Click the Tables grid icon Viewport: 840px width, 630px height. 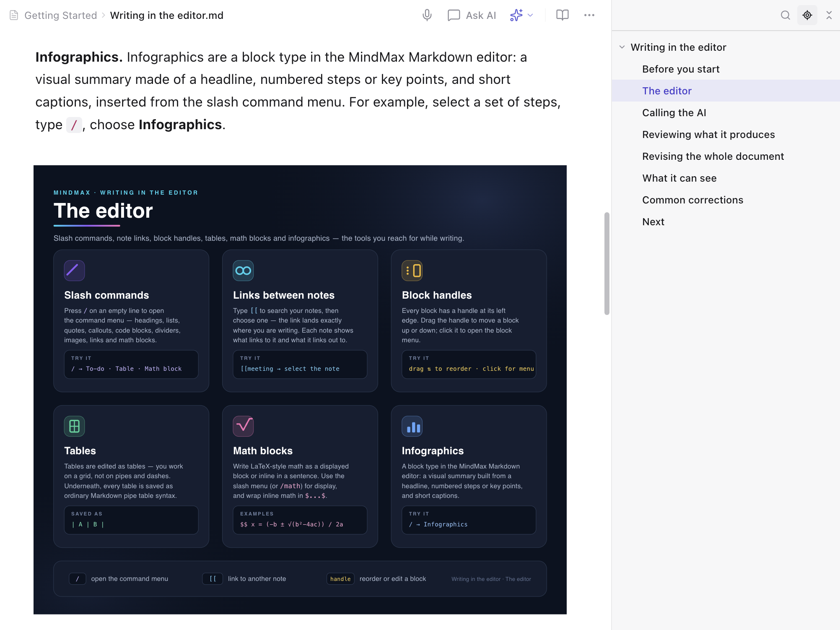tap(74, 426)
